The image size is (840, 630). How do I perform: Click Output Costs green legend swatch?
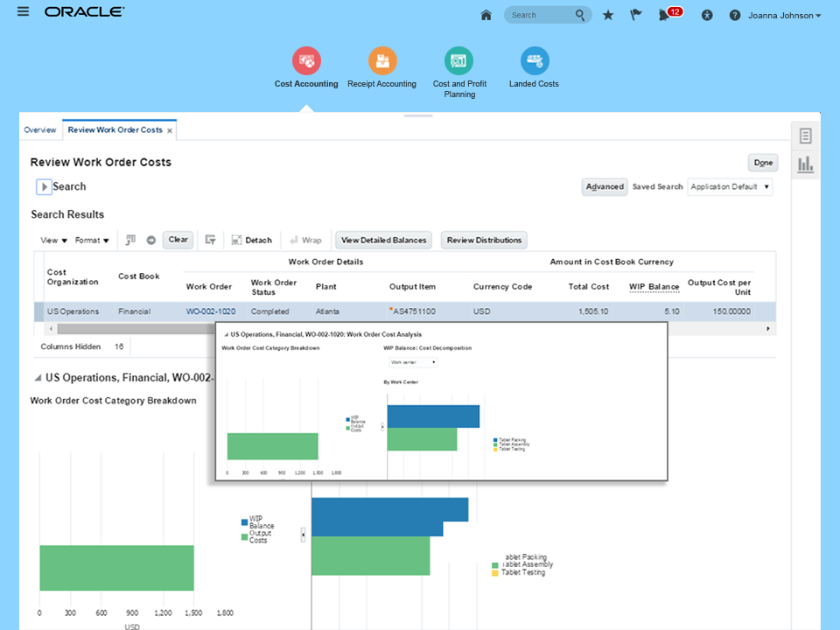(x=244, y=536)
